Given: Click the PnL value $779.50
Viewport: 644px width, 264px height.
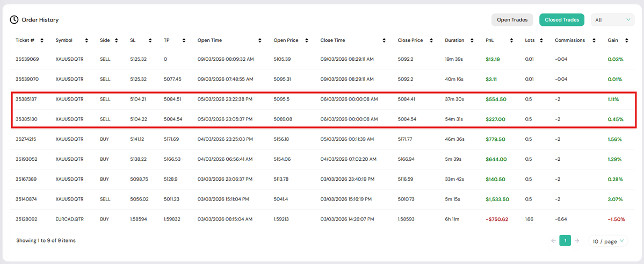Looking at the screenshot, I should 496,139.
